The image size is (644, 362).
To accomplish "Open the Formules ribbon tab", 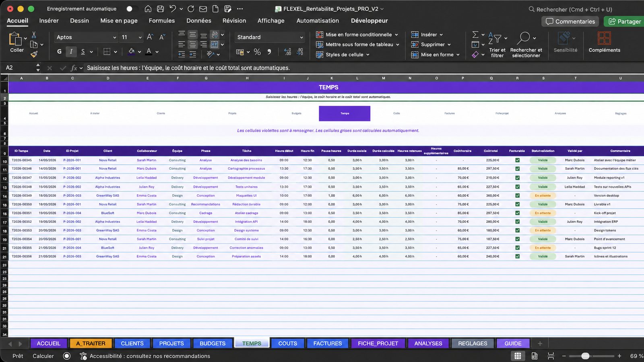I will pos(162,21).
